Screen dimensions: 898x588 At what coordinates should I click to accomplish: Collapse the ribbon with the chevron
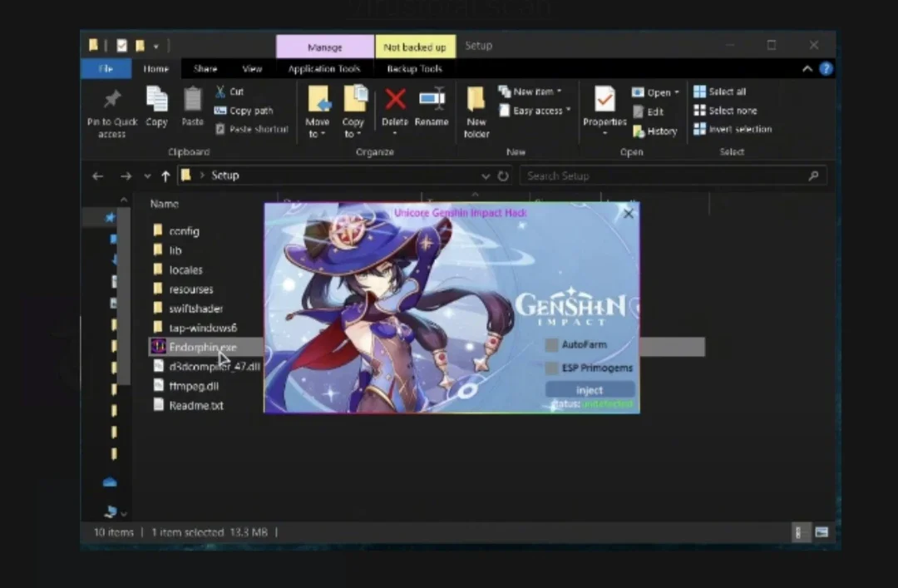point(807,69)
